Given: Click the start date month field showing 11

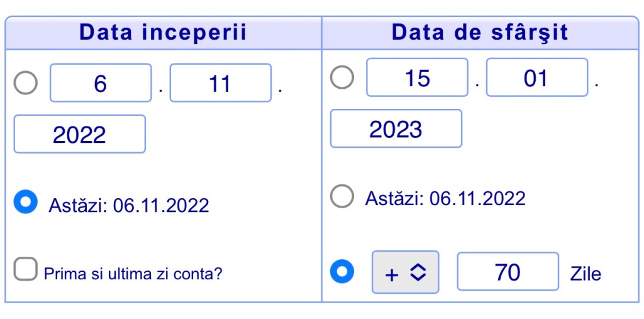Looking at the screenshot, I should tap(220, 83).
